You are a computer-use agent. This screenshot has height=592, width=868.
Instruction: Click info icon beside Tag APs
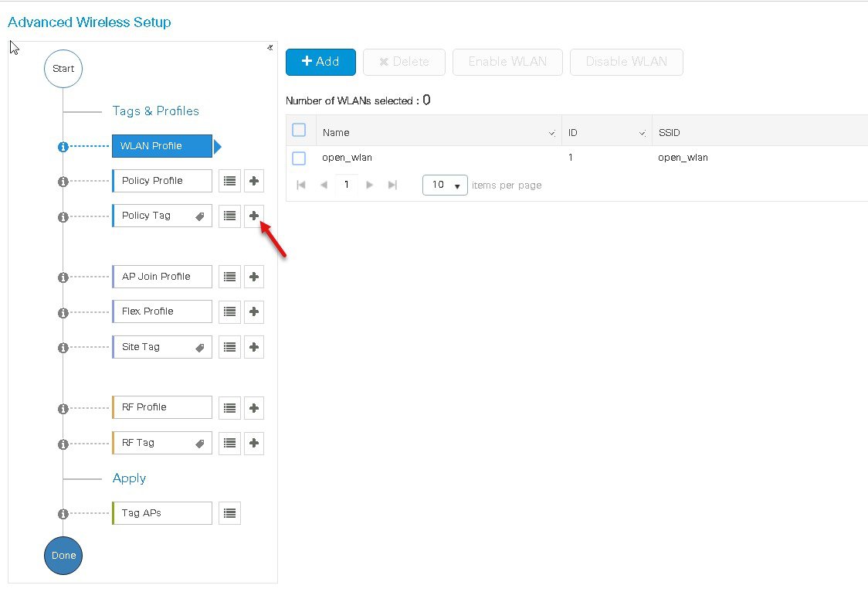coord(63,514)
